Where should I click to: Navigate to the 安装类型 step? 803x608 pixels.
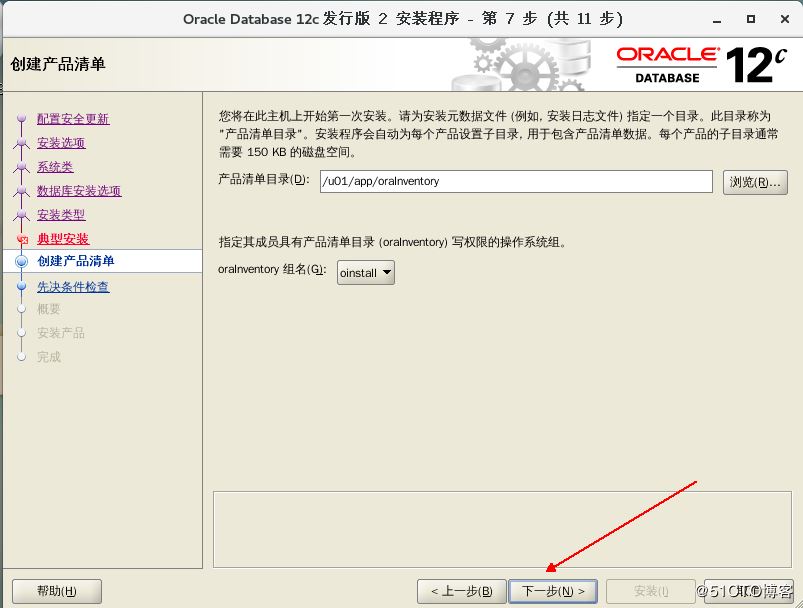point(61,215)
